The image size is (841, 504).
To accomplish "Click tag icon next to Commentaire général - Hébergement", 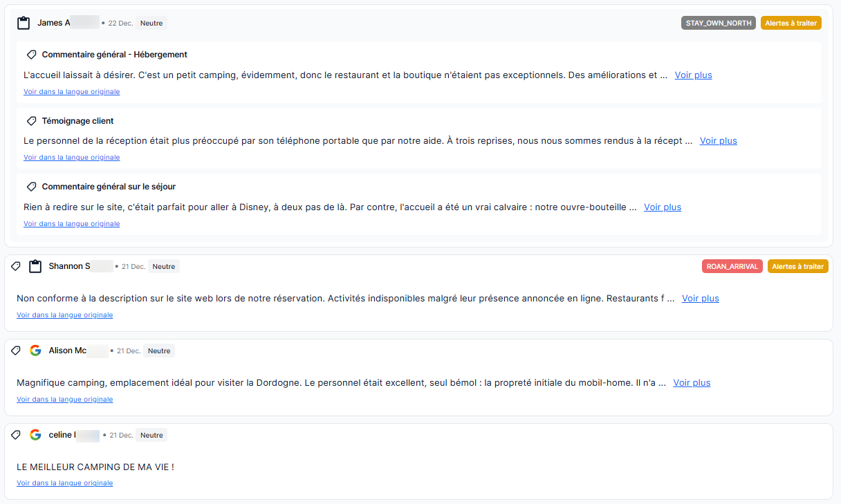I will click(x=31, y=55).
